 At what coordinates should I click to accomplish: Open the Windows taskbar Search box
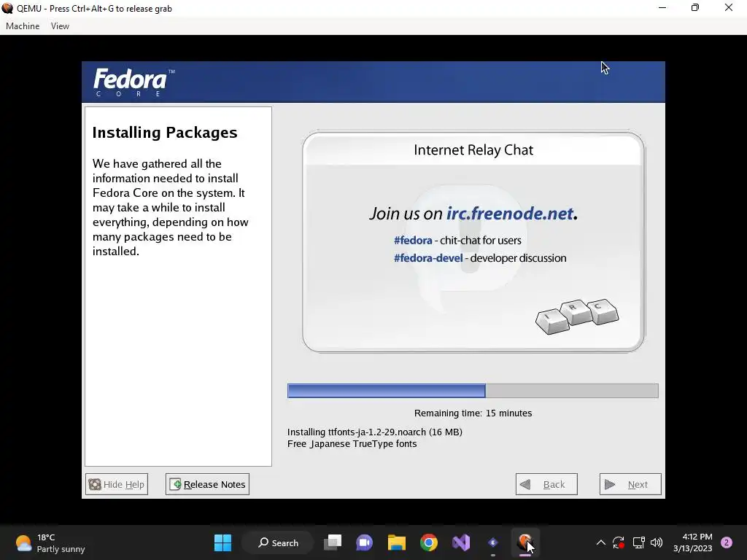pos(278,542)
